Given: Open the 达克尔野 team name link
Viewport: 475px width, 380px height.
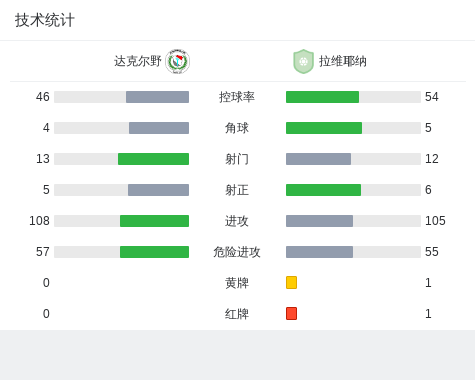Looking at the screenshot, I should pos(138,61).
